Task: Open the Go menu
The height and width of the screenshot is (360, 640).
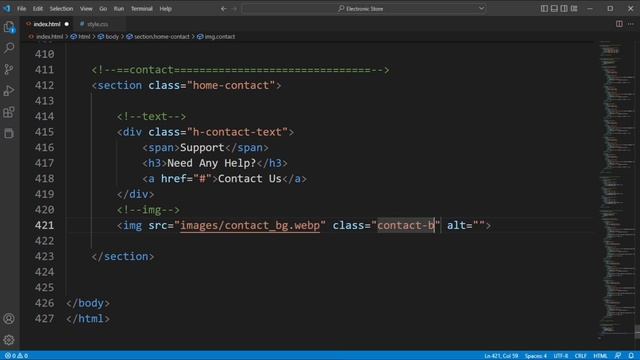Action: (103, 9)
